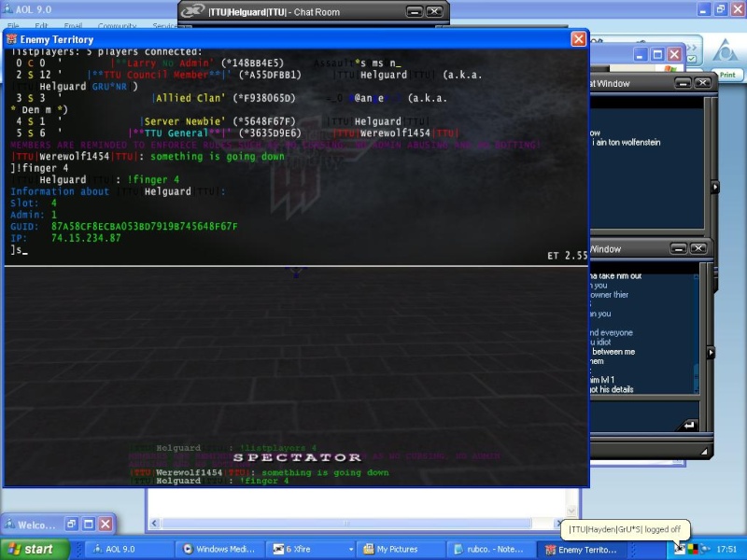The width and height of the screenshot is (747, 560).
Task: Minimize the Helguard Chat Room window
Action: pyautogui.click(x=415, y=11)
